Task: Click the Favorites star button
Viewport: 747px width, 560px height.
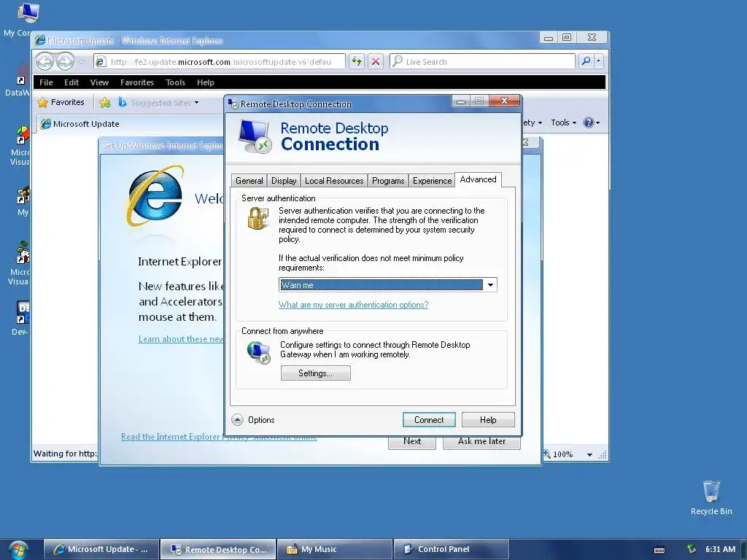Action: [61, 102]
